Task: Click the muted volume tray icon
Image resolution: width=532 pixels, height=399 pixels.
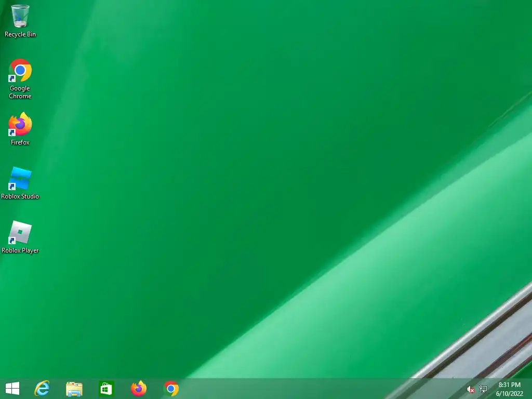Action: point(470,389)
